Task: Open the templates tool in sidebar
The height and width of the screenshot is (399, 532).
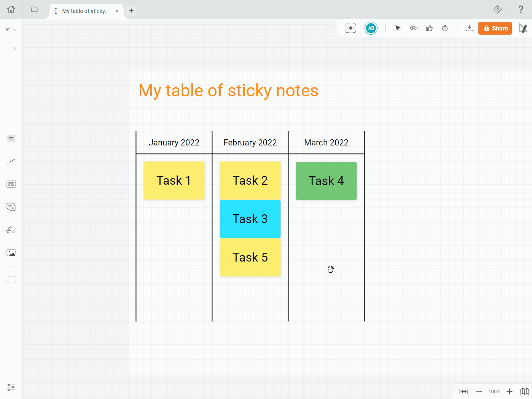Action: [x=11, y=184]
